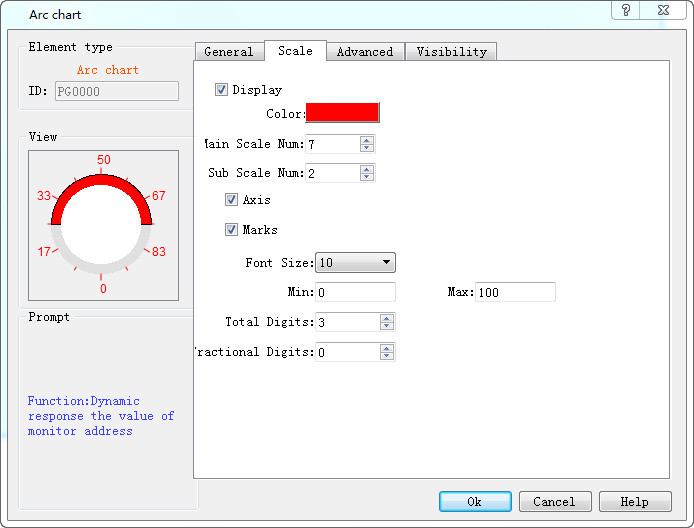Click the Cancel button
694x528 pixels.
point(555,501)
